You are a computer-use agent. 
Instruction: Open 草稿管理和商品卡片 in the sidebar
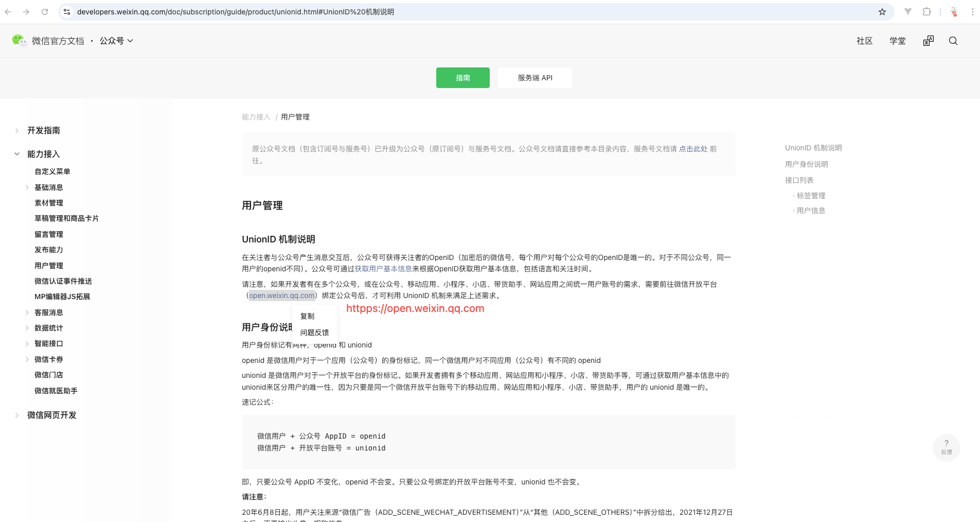67,218
